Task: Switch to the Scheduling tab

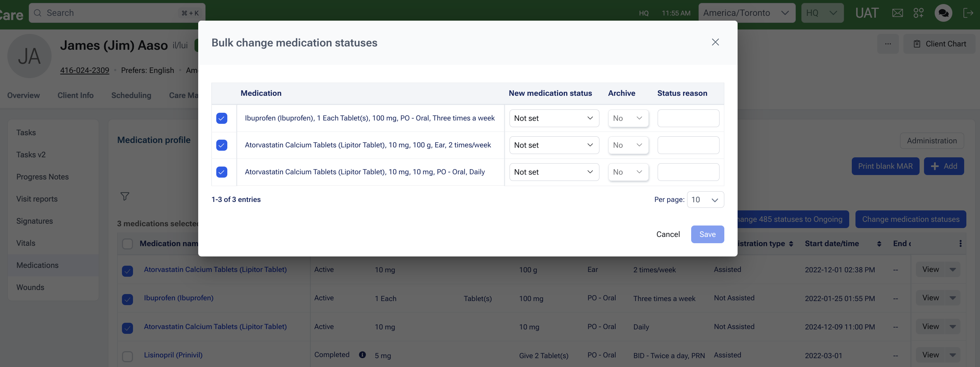Action: tap(131, 95)
